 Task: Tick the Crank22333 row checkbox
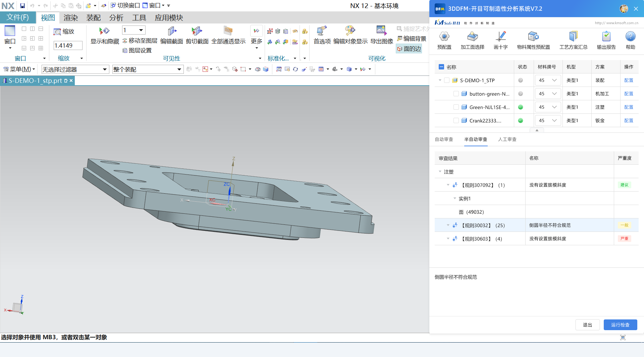tap(456, 121)
